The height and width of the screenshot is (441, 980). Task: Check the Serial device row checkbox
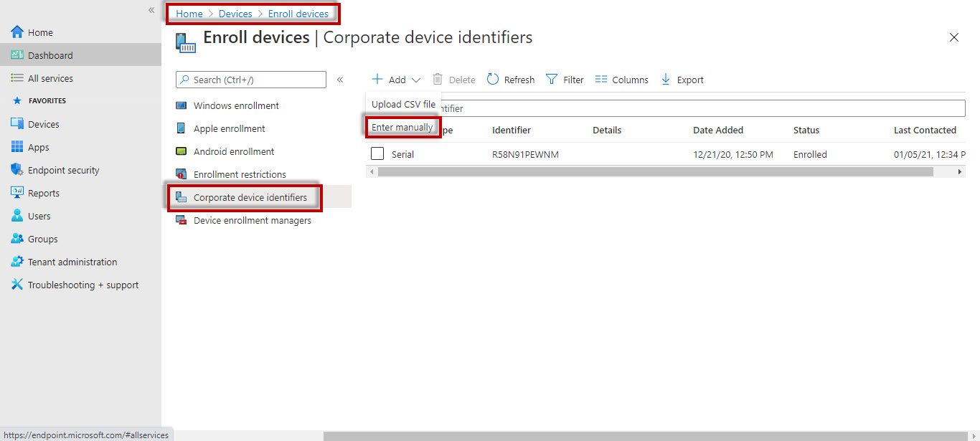(x=377, y=153)
